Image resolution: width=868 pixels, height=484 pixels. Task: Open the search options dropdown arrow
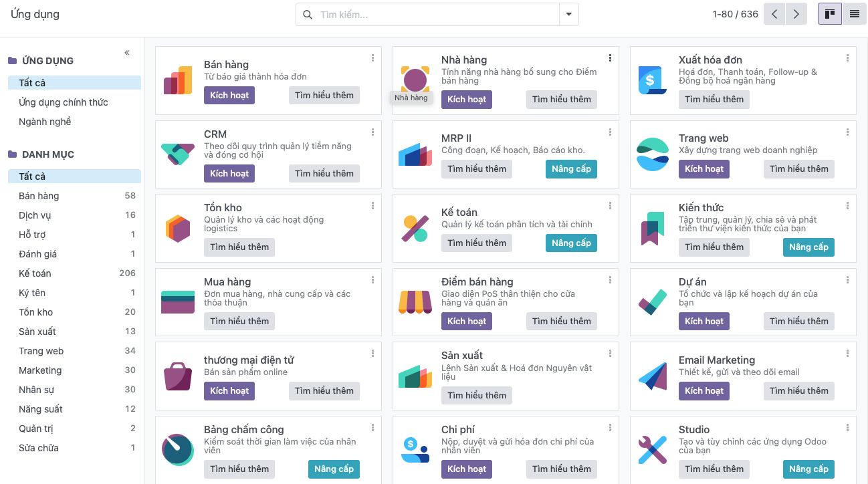tap(569, 14)
